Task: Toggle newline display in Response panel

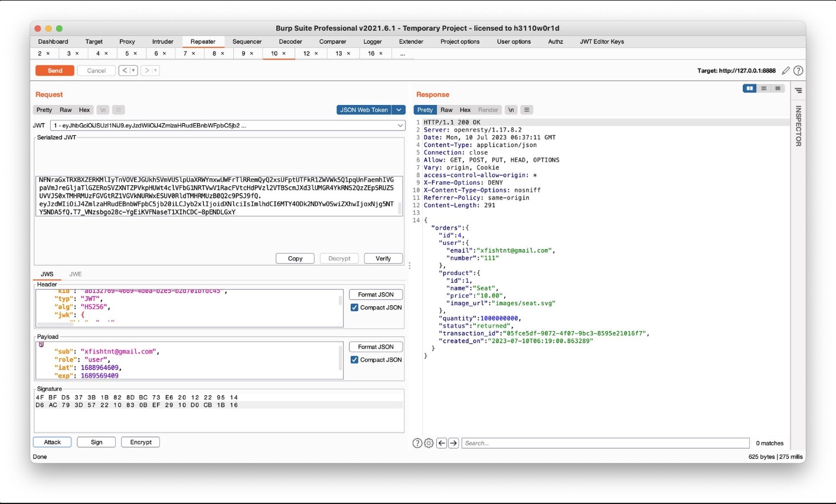Action: 511,110
